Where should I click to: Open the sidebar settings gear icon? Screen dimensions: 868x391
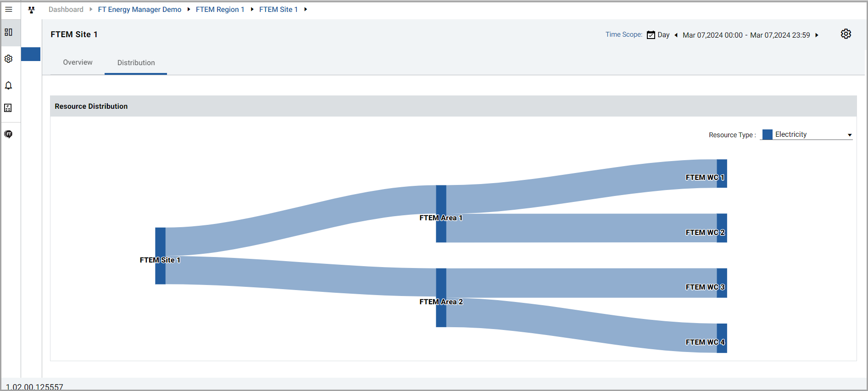tap(8, 59)
